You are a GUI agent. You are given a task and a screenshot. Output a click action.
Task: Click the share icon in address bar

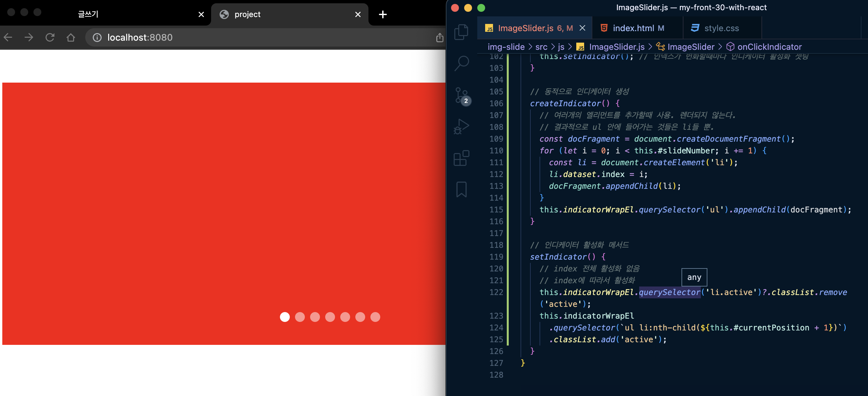(439, 37)
